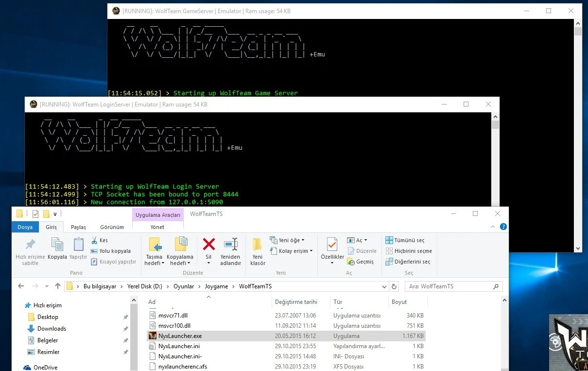
Task: Click the red Sil delete icon
Action: 208,245
